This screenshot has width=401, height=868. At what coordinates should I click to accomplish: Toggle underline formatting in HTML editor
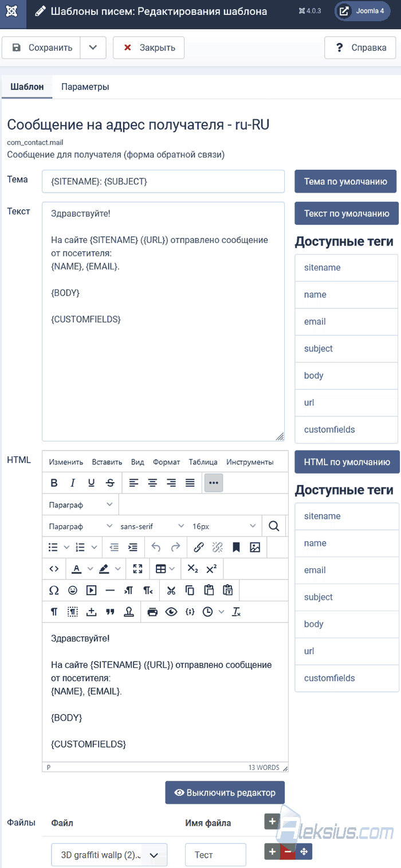tap(92, 483)
